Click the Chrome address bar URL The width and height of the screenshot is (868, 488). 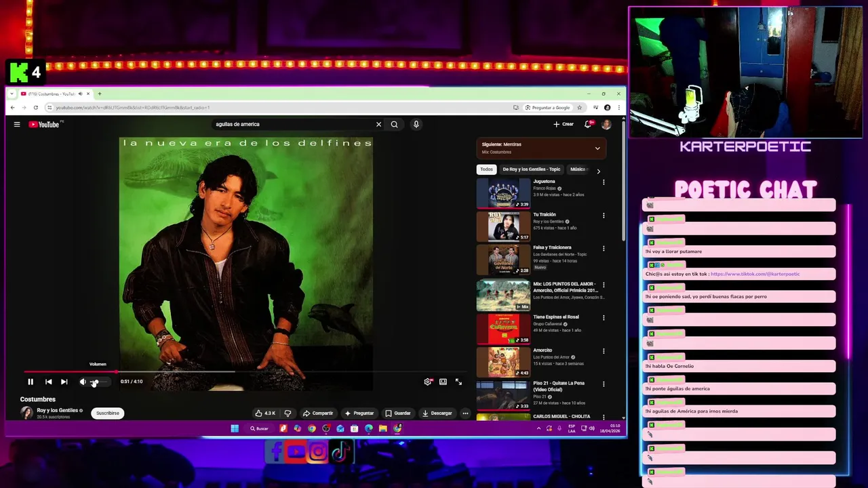133,108
